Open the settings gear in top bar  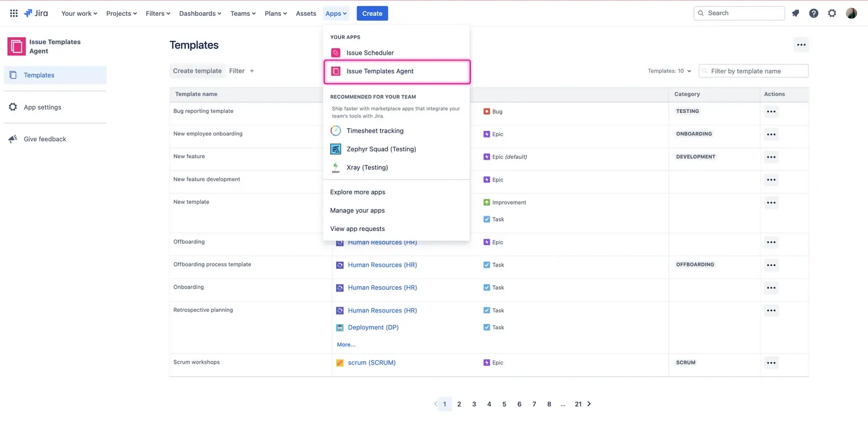tap(832, 13)
